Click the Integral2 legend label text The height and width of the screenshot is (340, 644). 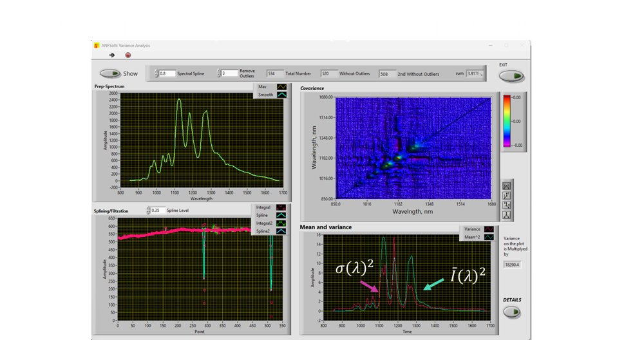(x=264, y=223)
